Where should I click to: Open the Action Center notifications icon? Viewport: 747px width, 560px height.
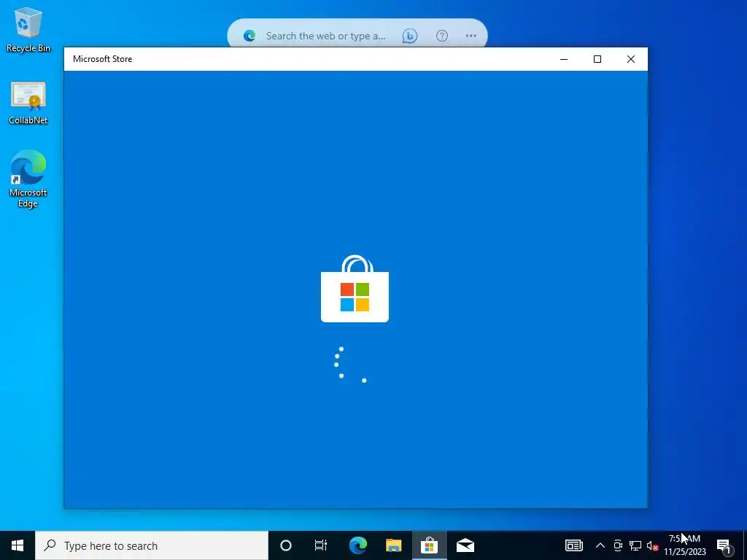pos(724,545)
